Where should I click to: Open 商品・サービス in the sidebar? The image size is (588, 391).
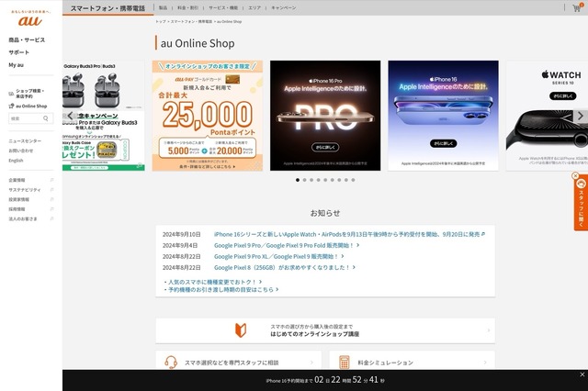[27, 40]
